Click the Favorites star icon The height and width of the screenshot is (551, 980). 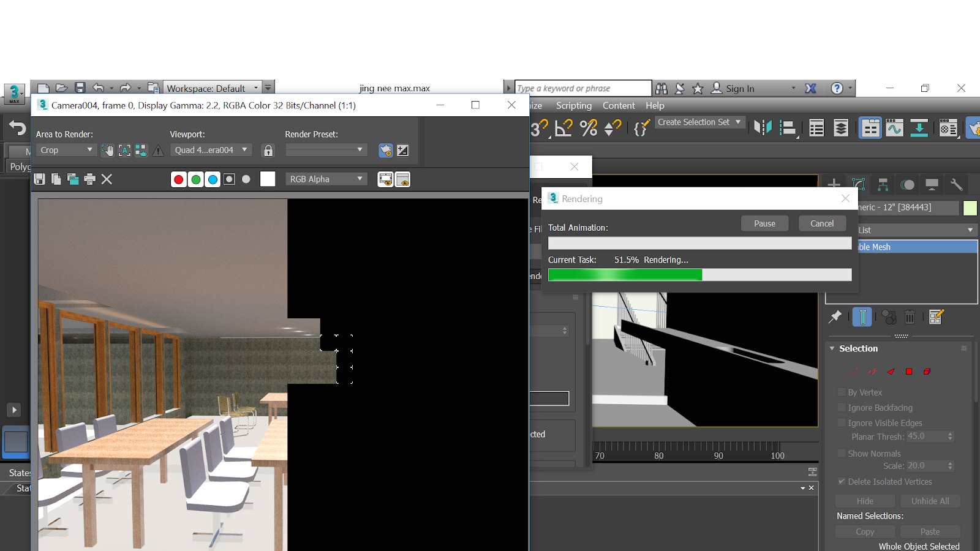[698, 88]
